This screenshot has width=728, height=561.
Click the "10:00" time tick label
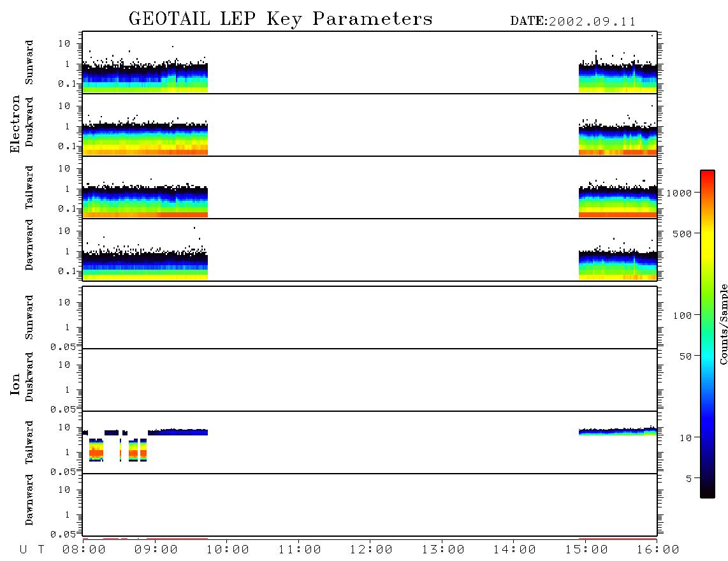tap(228, 550)
